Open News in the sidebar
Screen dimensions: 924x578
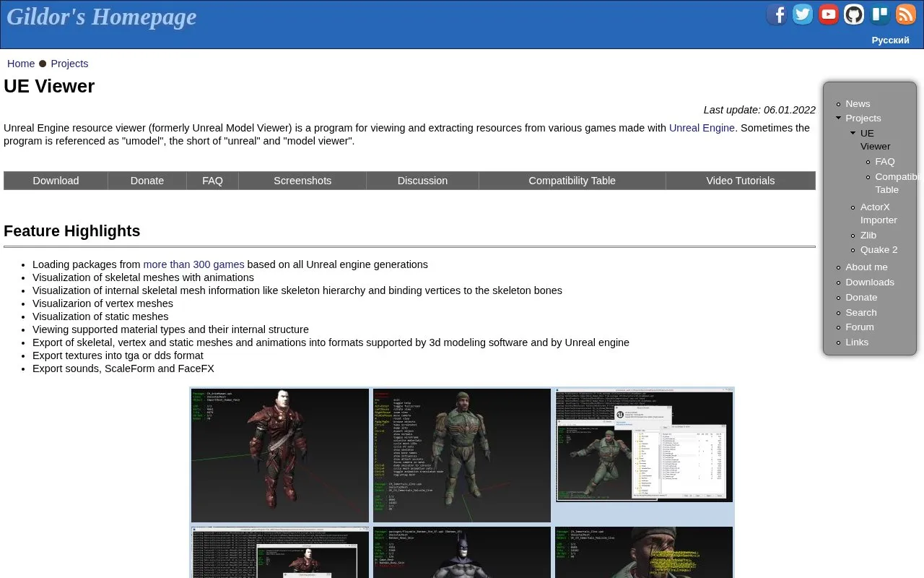[858, 103]
